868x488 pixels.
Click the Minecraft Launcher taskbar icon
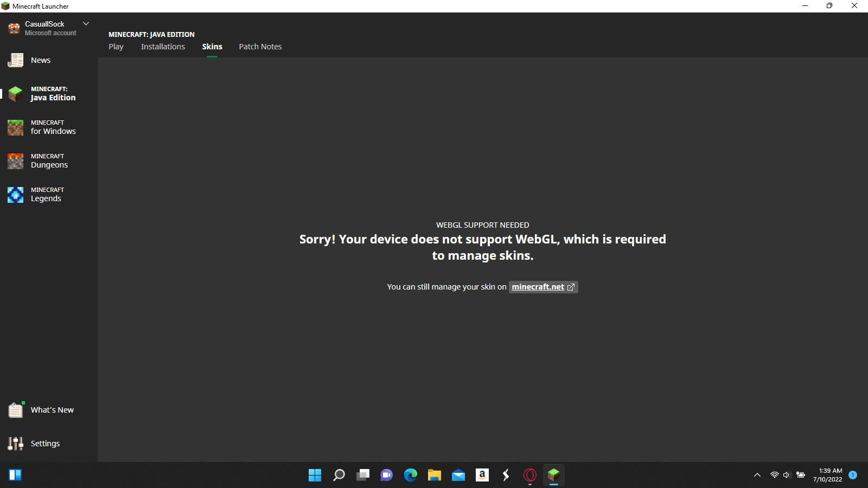click(554, 475)
